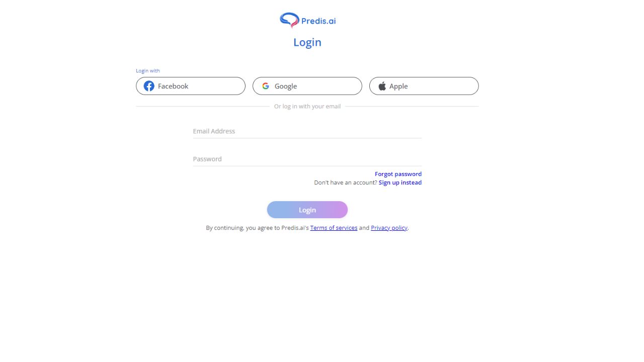Click the Facebook logo icon
This screenshot has width=644, height=362.
[x=149, y=86]
